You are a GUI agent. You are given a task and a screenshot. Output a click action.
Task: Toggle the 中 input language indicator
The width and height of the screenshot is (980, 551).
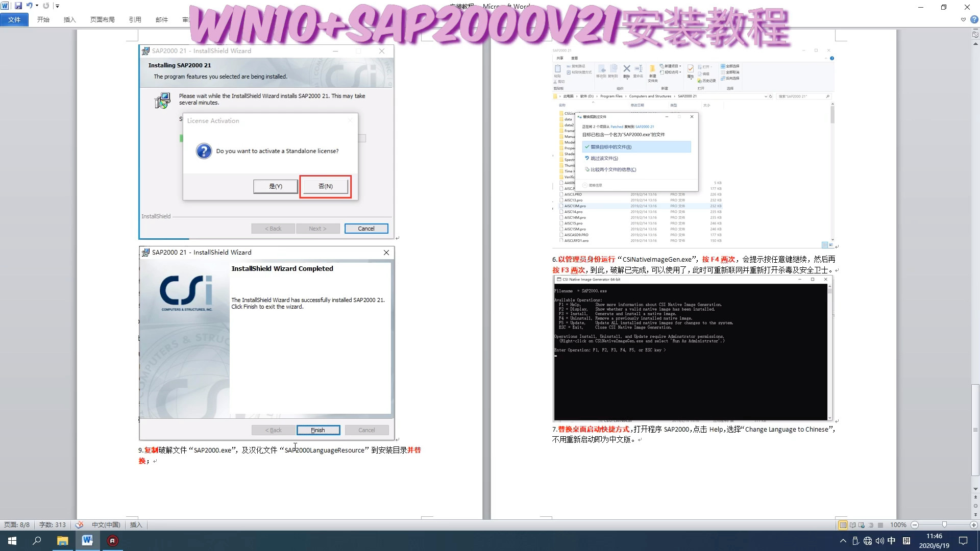point(891,541)
